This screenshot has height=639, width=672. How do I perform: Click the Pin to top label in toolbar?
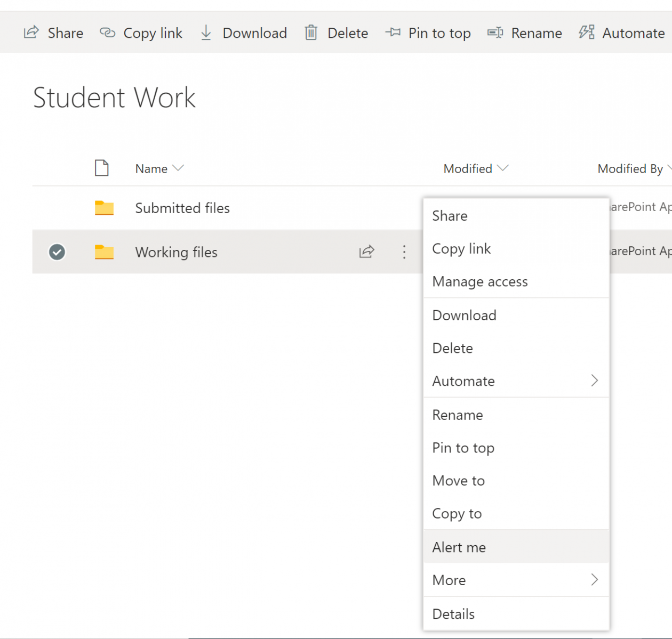point(439,34)
